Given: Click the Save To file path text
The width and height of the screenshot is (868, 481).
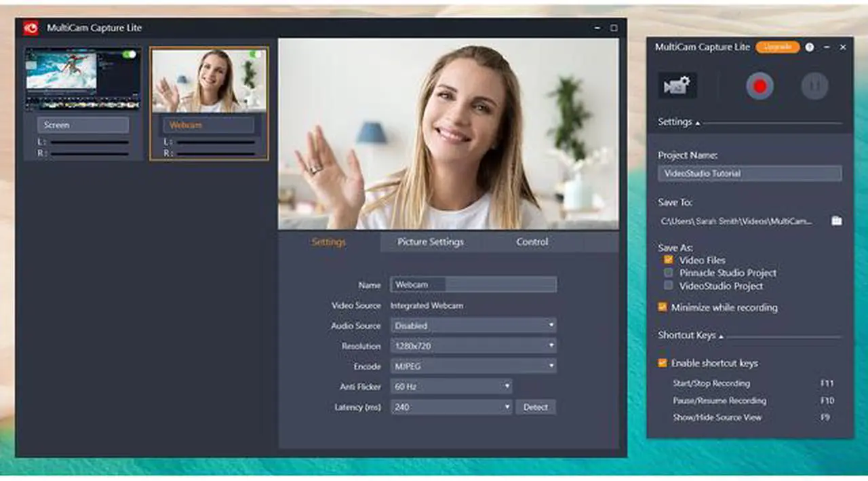Looking at the screenshot, I should click(736, 221).
